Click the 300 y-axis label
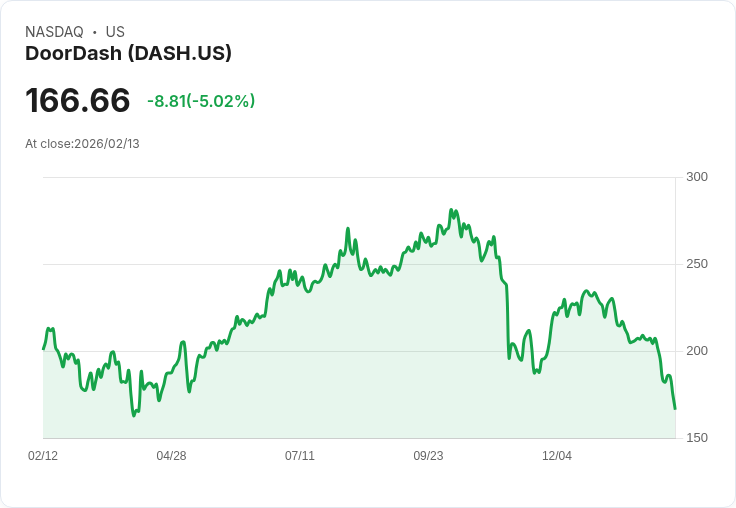The width and height of the screenshot is (736, 508). [697, 177]
